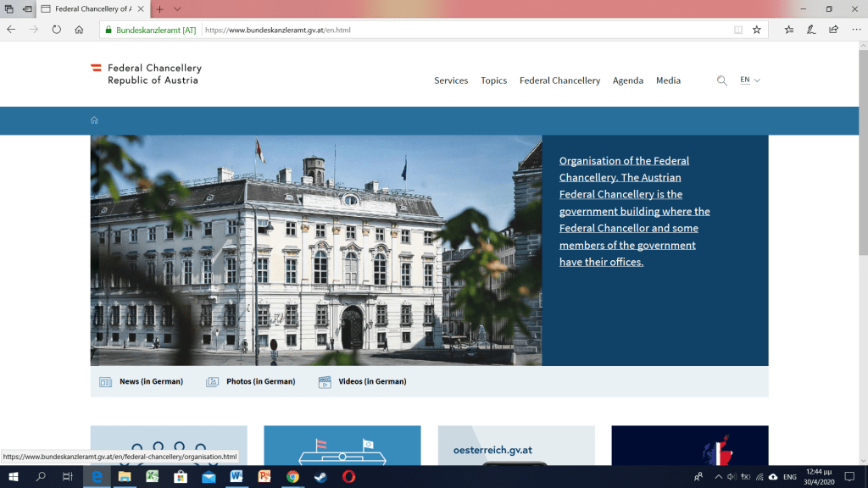Click the browser refresh button
The width and height of the screenshot is (868, 488).
click(x=56, y=29)
